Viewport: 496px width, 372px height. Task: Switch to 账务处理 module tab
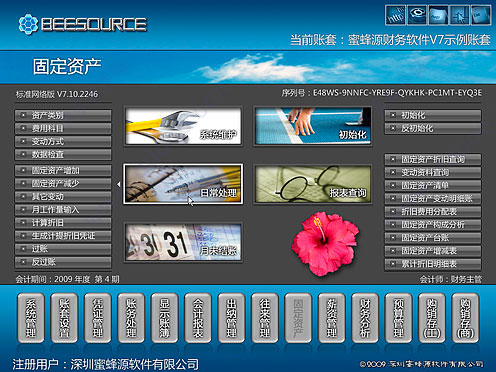[131, 318]
